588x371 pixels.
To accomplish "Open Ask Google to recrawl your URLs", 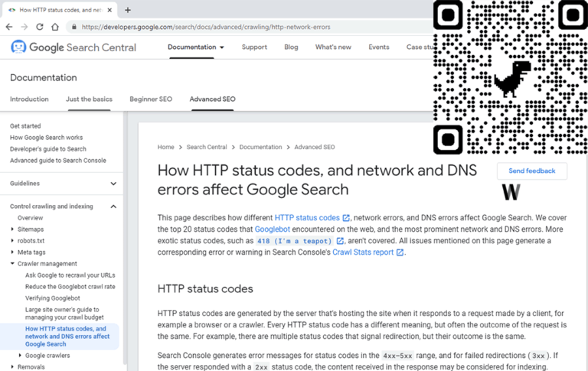I will [70, 275].
